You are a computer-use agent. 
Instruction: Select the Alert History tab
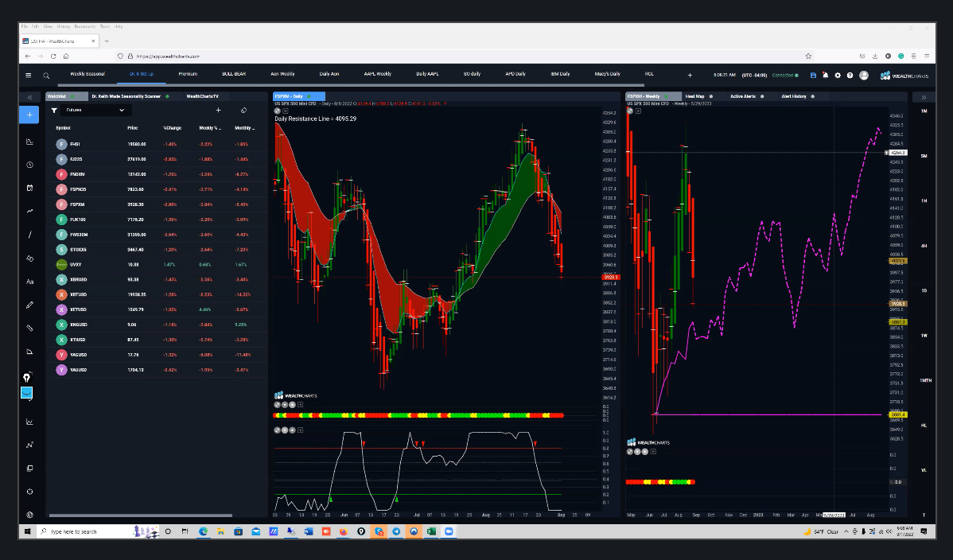[794, 97]
